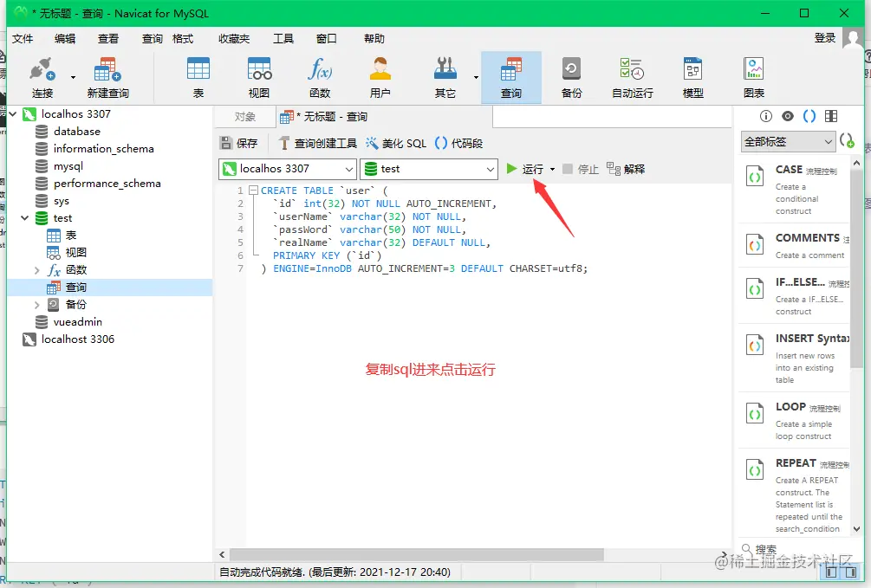Open the 窗口 (Window) menu
871x588 pixels.
[x=327, y=38]
